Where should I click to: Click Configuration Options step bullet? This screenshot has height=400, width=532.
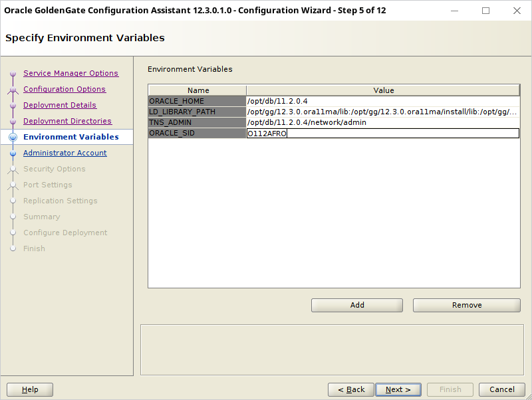13,90
